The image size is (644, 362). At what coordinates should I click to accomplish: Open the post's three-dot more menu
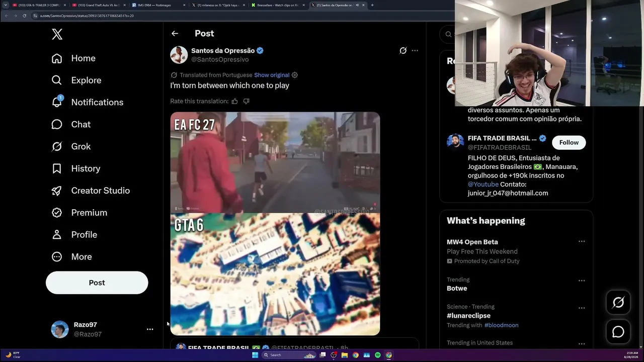pos(415,50)
